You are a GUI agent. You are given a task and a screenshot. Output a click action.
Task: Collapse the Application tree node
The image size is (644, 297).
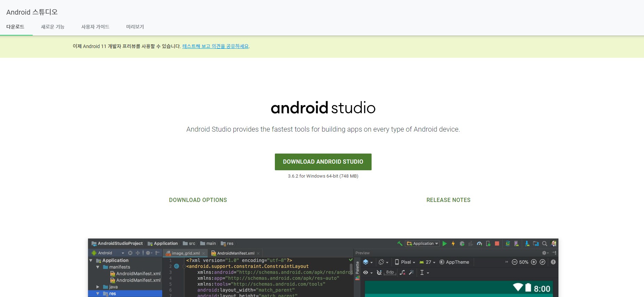(91, 260)
